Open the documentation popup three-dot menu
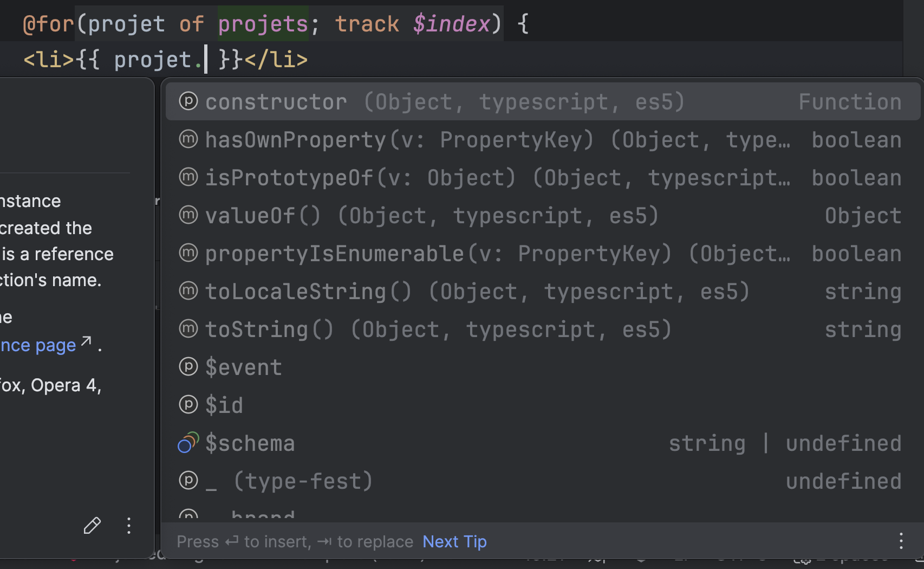 129,526
